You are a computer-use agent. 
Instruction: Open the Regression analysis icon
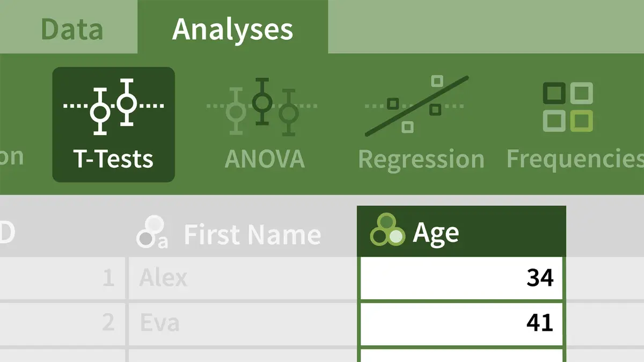[x=416, y=105]
